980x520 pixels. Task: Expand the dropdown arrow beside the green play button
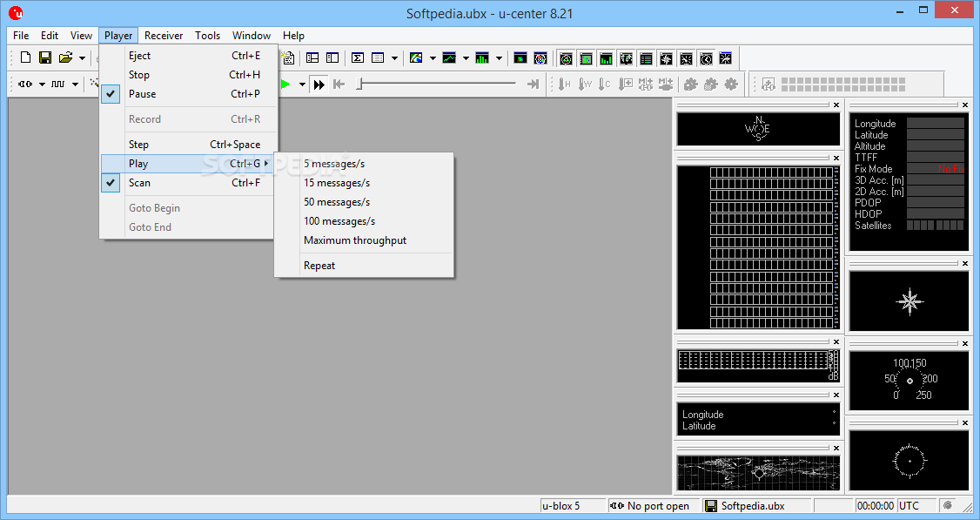coord(302,84)
